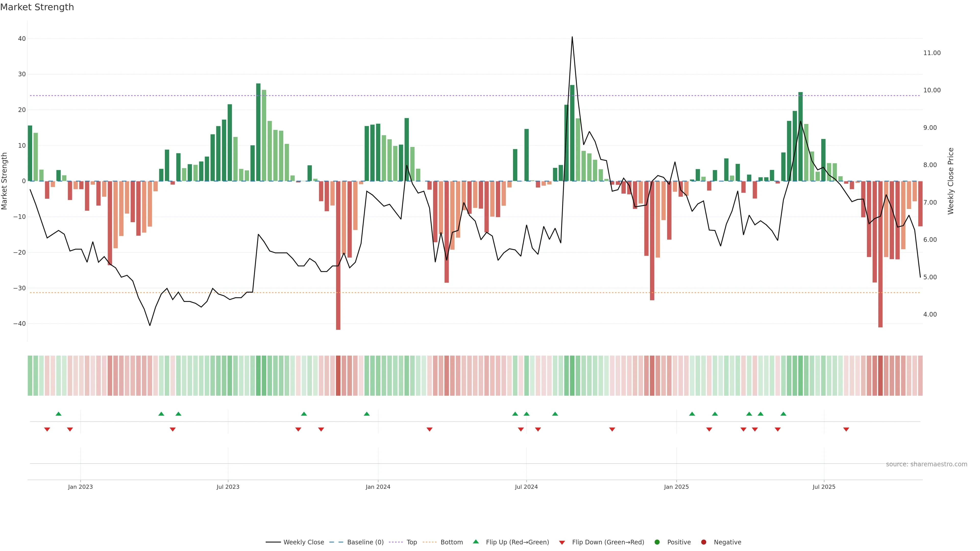Screen dimensions: 980x551
Task: Click the 11.00 price axis tick label
Action: [932, 53]
